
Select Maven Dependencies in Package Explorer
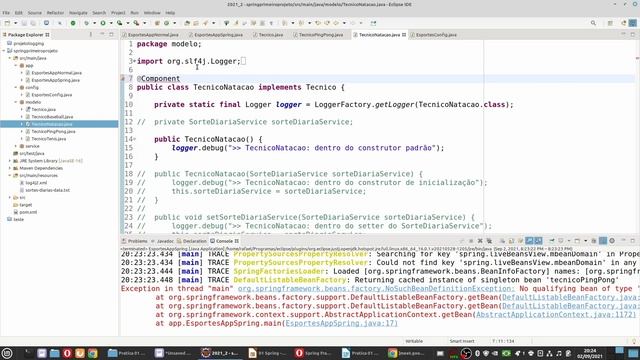41,168
